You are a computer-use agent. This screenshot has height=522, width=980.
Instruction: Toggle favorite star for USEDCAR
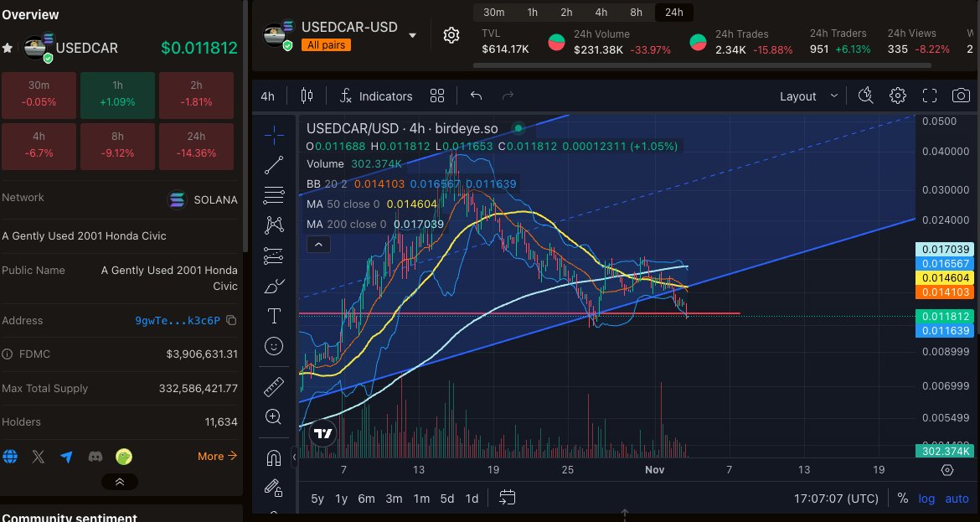[8, 48]
